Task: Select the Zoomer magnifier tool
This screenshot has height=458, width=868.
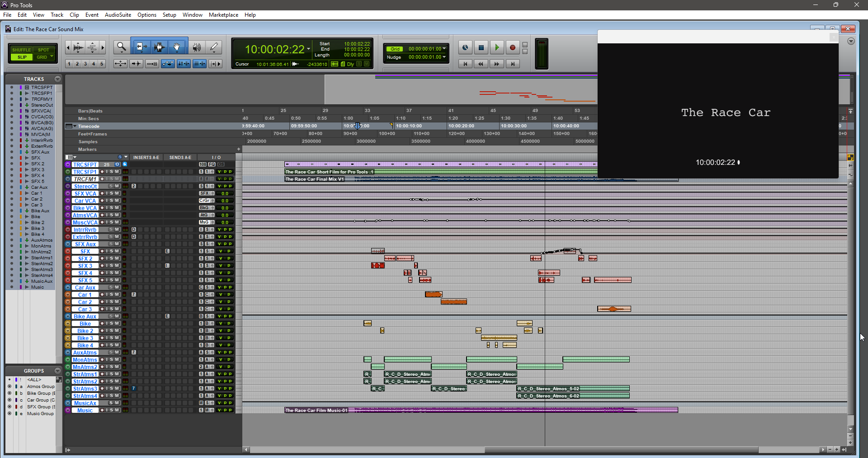Action: pyautogui.click(x=121, y=47)
